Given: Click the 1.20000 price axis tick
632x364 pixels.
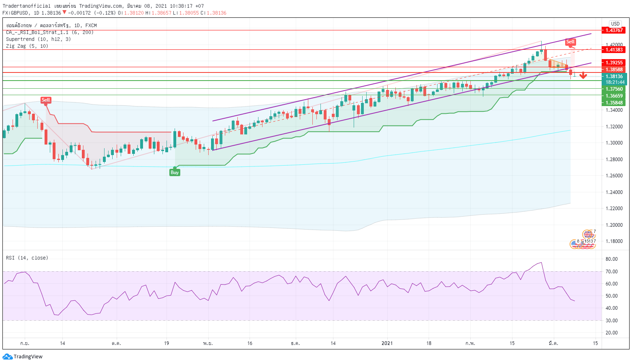Looking at the screenshot, I should click(x=614, y=225).
